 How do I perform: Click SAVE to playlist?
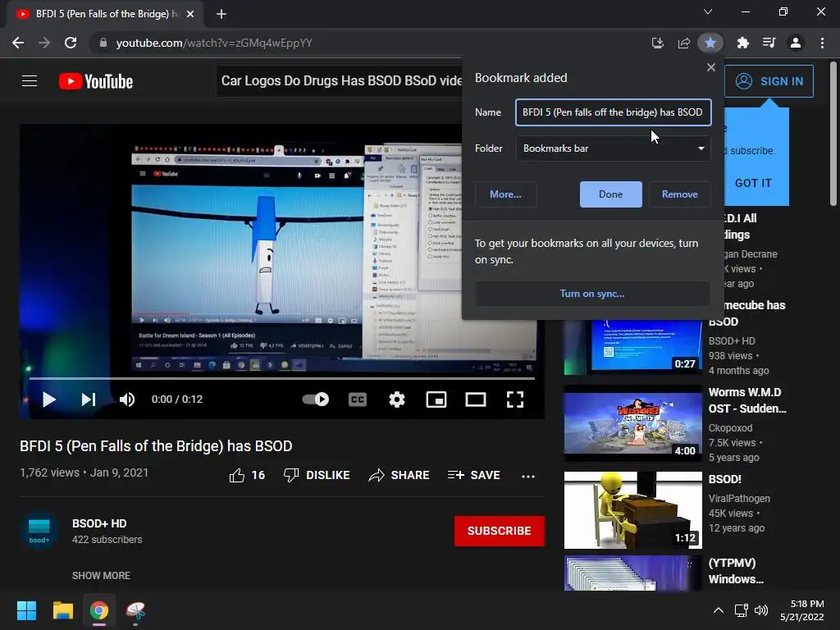473,475
